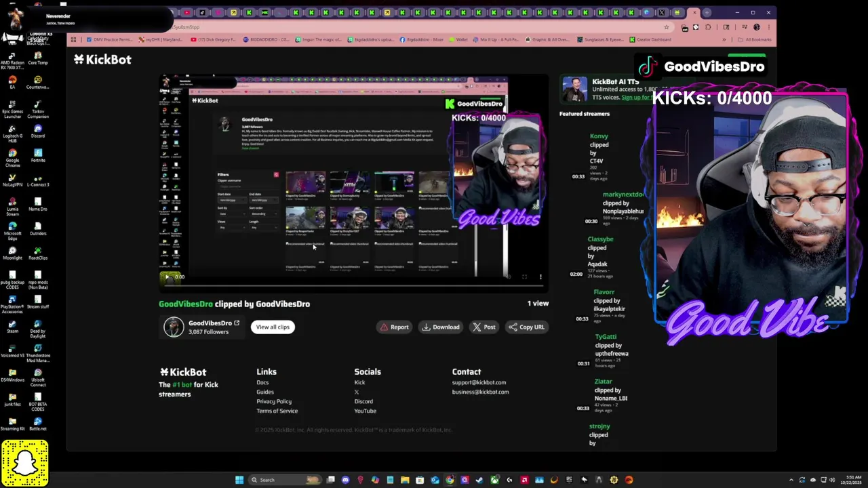868x488 pixels.
Task: Open the Fortnite desktop shortcut
Action: [x=38, y=155]
